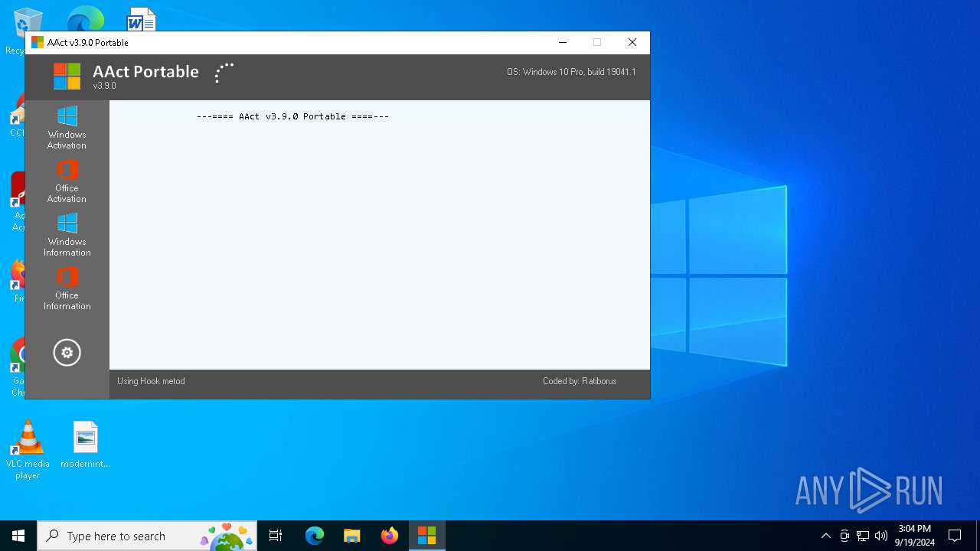Image resolution: width=980 pixels, height=551 pixels.
Task: Click the AAct Portable logo in header
Action: [67, 77]
